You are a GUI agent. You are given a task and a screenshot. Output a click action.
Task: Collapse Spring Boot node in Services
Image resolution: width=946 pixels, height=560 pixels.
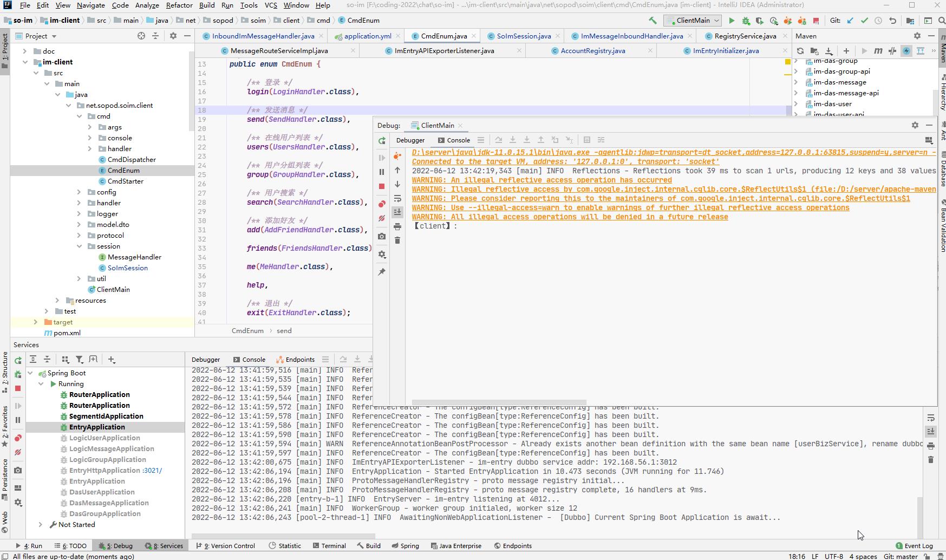(30, 373)
